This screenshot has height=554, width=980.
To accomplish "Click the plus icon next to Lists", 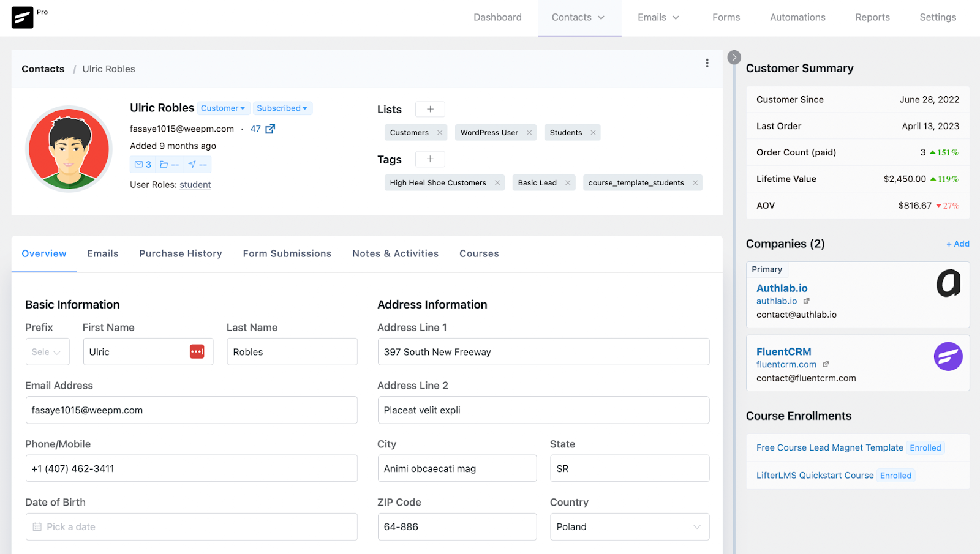I will coord(430,109).
